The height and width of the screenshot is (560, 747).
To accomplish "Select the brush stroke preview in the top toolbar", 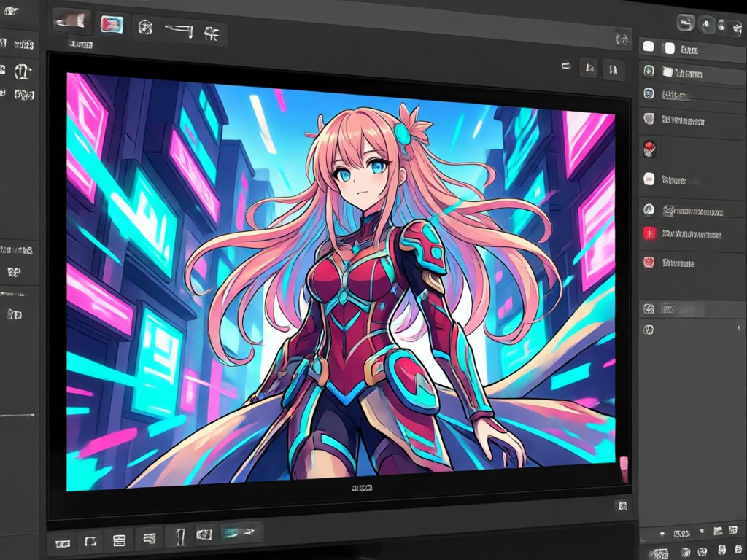I will tap(71, 20).
